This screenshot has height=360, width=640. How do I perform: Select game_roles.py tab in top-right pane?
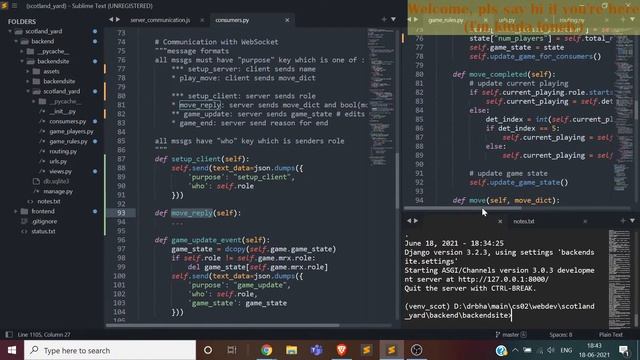[446, 20]
